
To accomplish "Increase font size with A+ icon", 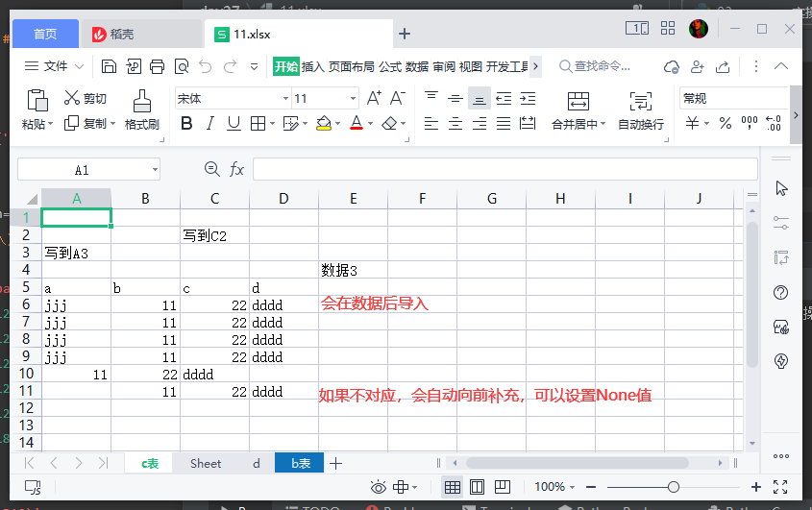I will pos(374,98).
